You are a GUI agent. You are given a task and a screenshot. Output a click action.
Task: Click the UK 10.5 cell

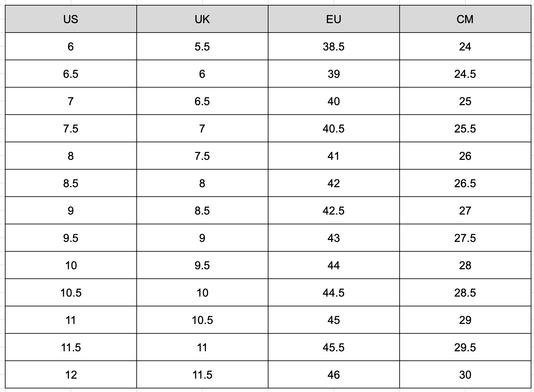click(202, 320)
